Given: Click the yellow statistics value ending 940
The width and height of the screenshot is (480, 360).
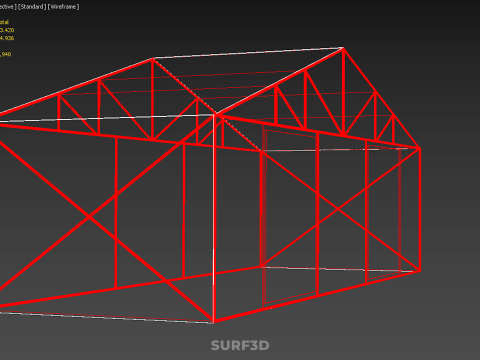Looking at the screenshot, I should point(6,54).
